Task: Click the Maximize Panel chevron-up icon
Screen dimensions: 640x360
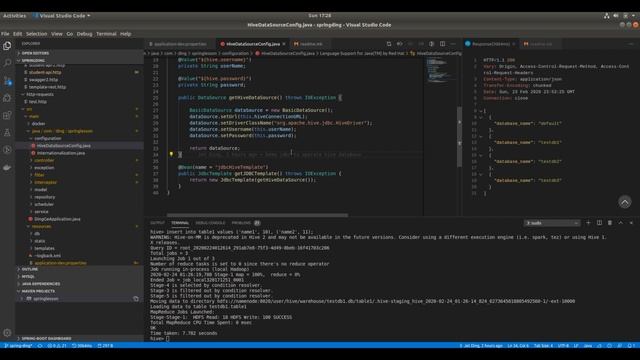Action: (620, 223)
